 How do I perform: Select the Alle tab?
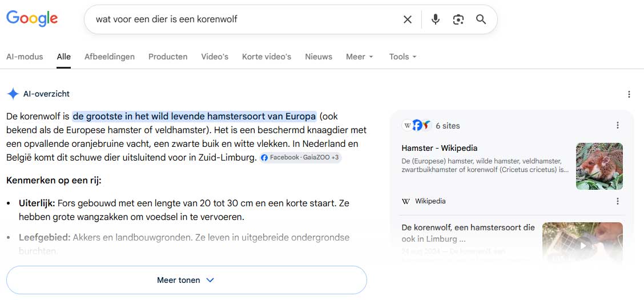[64, 57]
